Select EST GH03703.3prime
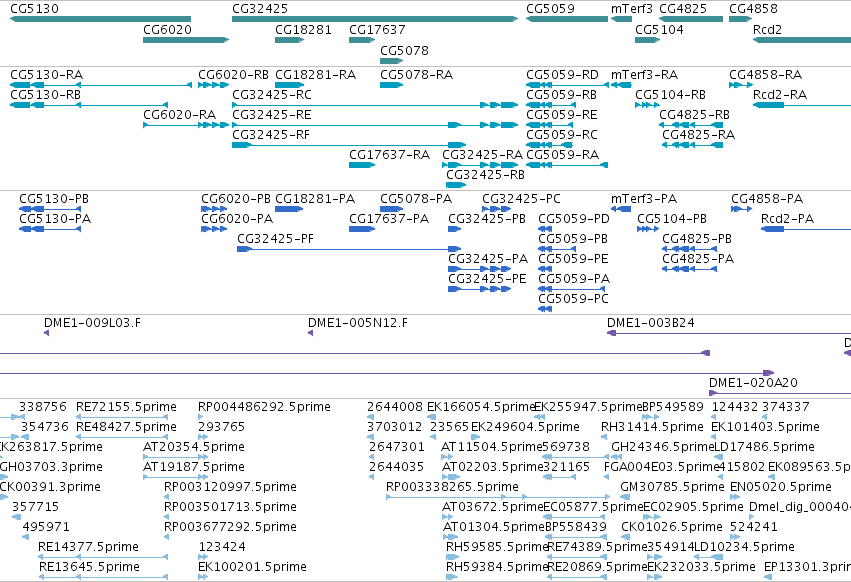851x582 pixels. point(2,477)
